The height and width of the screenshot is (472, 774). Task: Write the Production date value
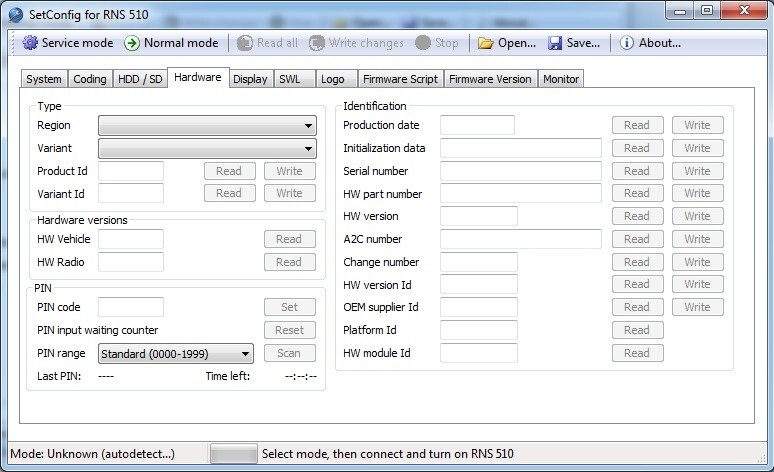pos(697,125)
